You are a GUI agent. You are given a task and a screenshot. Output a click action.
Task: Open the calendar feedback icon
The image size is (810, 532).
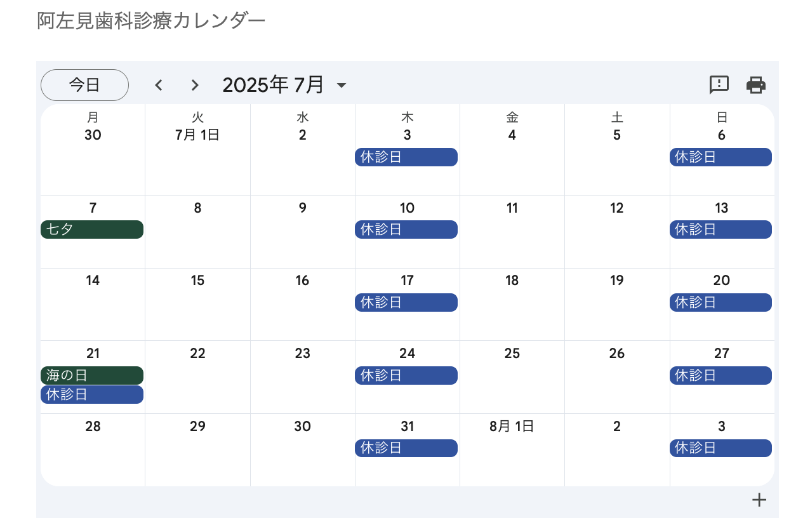pyautogui.click(x=719, y=84)
